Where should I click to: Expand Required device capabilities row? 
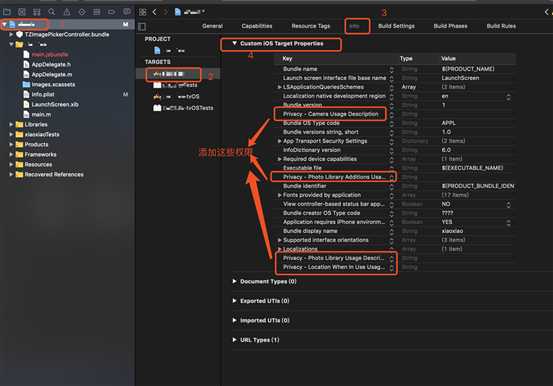tap(279, 159)
